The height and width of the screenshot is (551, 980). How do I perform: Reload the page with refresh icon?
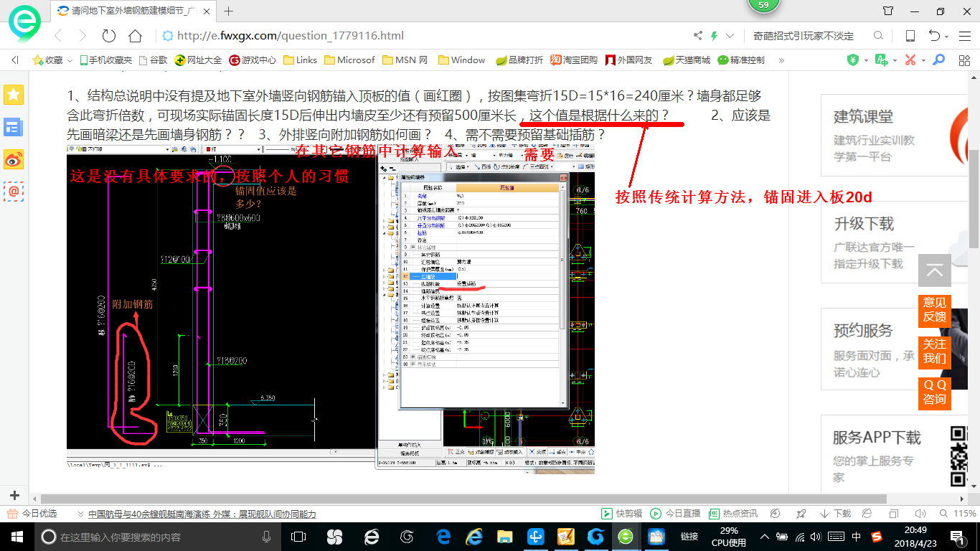pos(109,36)
